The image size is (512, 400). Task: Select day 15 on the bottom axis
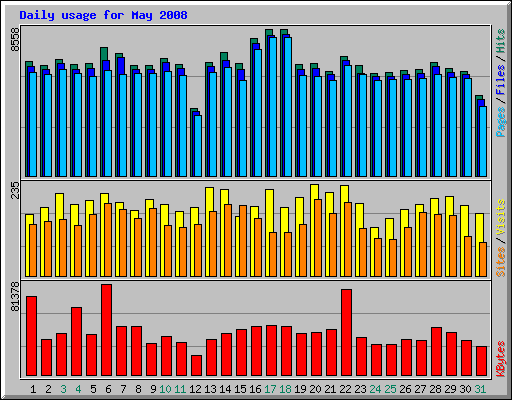tap(240, 389)
